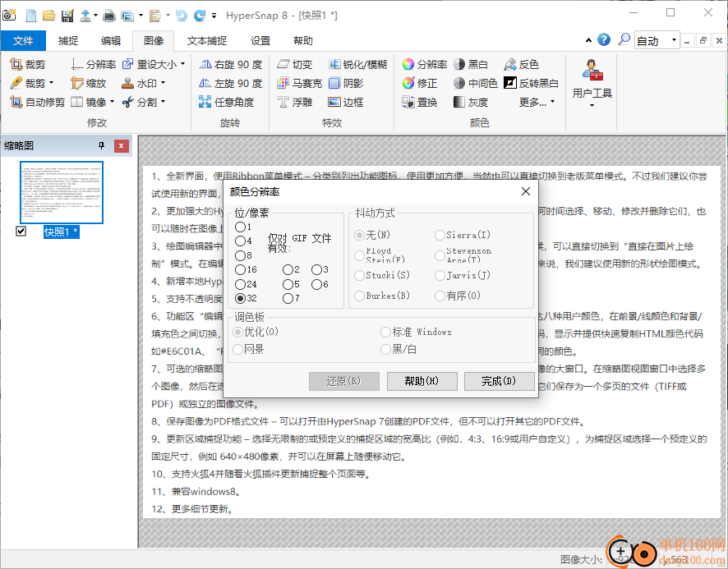Image resolution: width=728 pixels, height=569 pixels.
Task: Select 8 bits per pixel radio
Action: click(x=241, y=255)
